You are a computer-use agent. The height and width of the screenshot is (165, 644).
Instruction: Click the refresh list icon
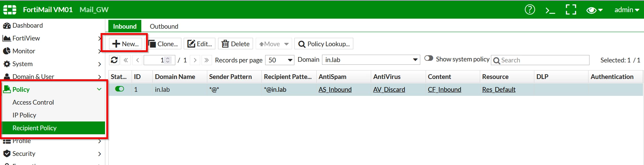(x=114, y=60)
